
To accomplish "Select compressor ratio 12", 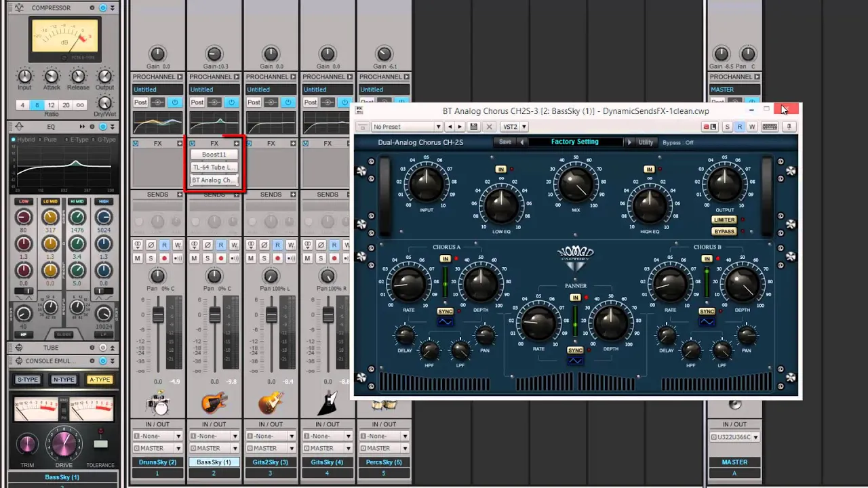I will coord(51,105).
